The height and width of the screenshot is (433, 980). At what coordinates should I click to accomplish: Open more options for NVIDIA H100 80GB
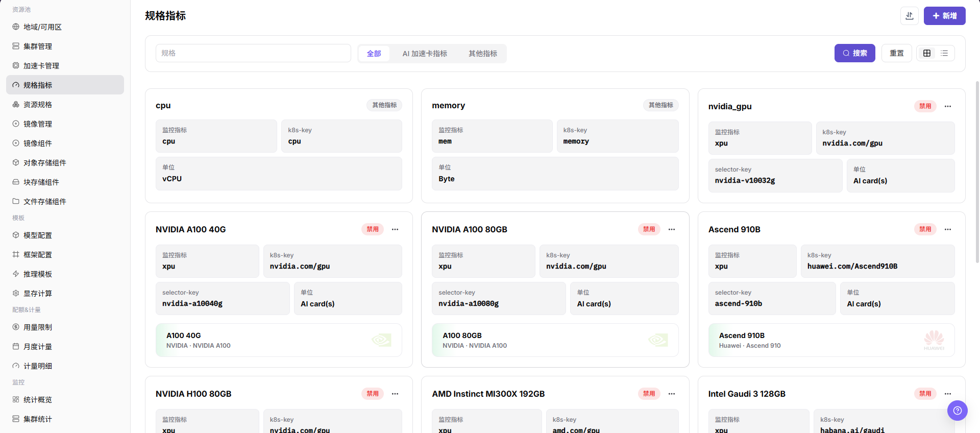(395, 394)
